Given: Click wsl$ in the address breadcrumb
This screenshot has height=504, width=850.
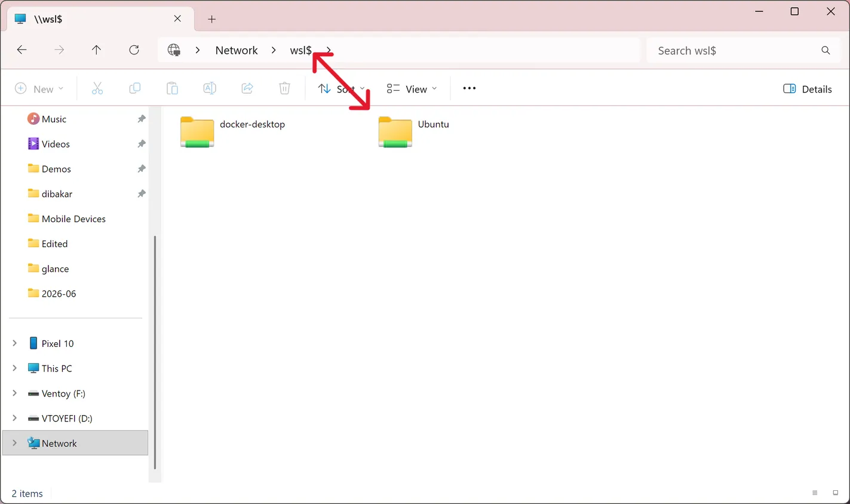Looking at the screenshot, I should pyautogui.click(x=301, y=50).
